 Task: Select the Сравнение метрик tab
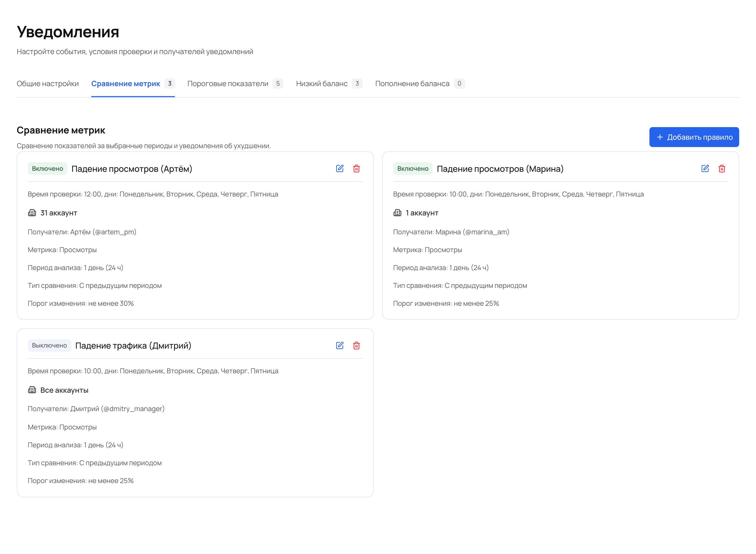(x=133, y=84)
